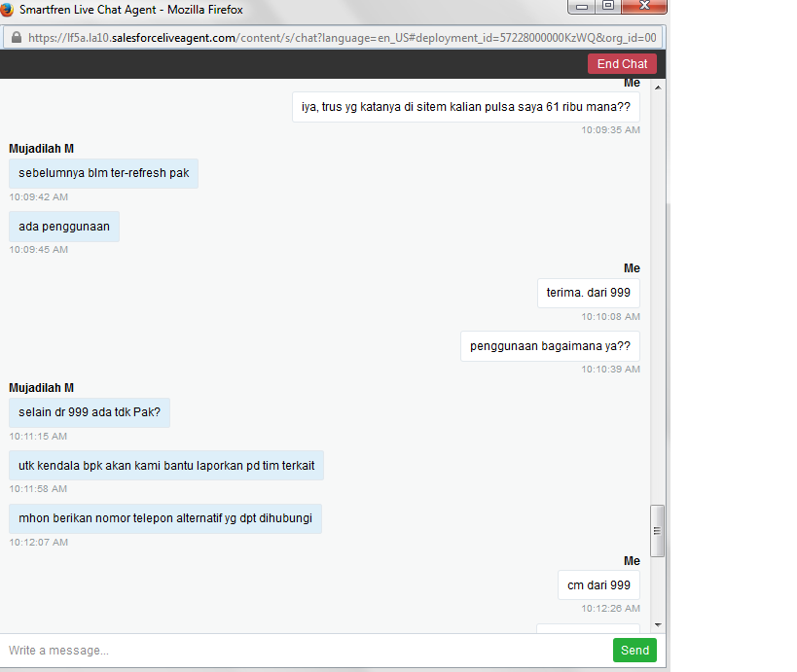Click the scroll down arrow of the chat
Viewport: 797px width, 672px height.
tap(658, 624)
